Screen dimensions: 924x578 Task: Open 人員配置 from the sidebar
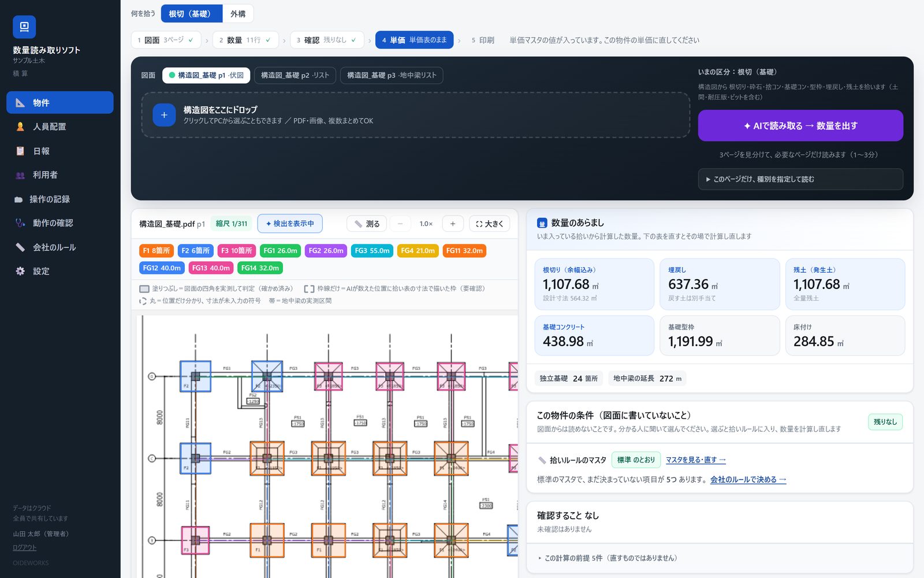pyautogui.click(x=60, y=127)
